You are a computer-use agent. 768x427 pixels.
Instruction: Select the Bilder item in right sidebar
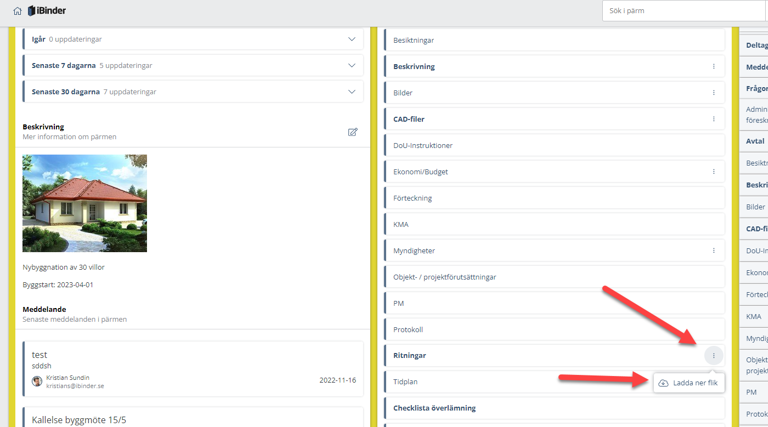coord(754,207)
